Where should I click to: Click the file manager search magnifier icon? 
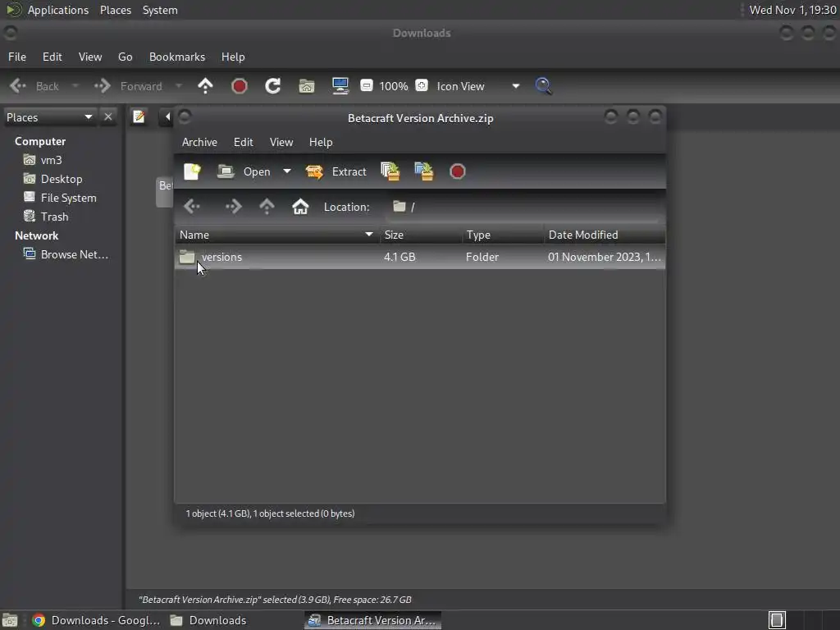coord(543,86)
